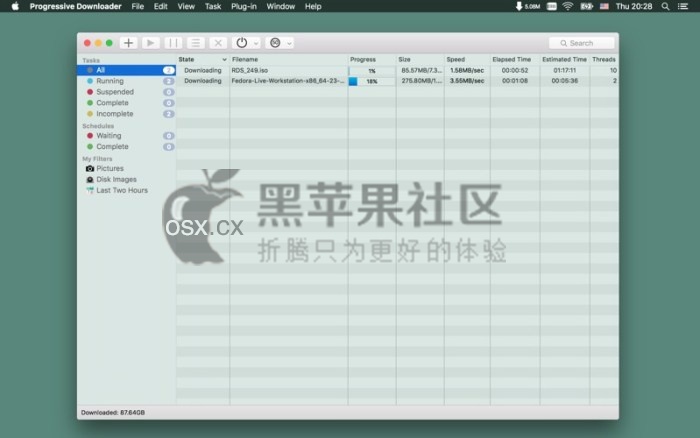Select Complete under Tasks

(x=126, y=103)
